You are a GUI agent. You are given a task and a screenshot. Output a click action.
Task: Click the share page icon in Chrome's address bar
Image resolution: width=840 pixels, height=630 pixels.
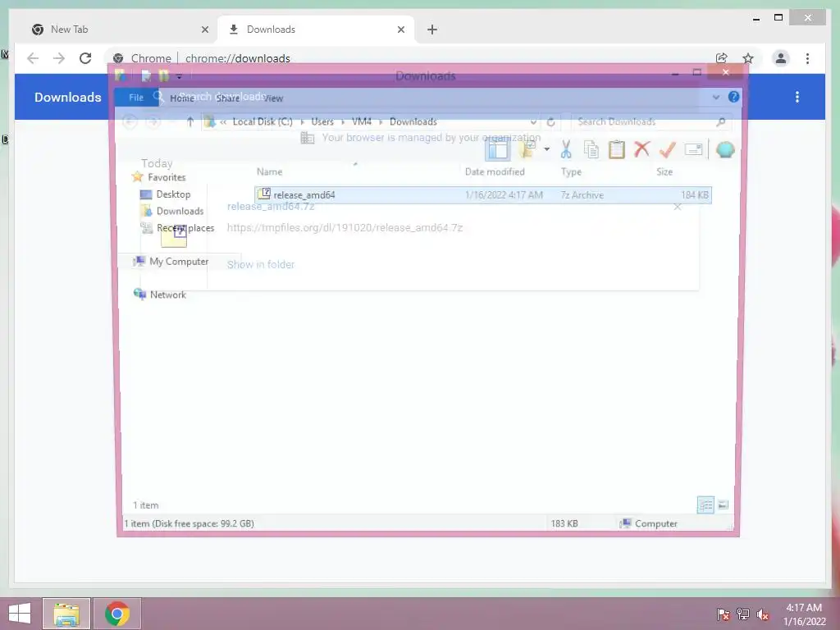[x=722, y=58]
